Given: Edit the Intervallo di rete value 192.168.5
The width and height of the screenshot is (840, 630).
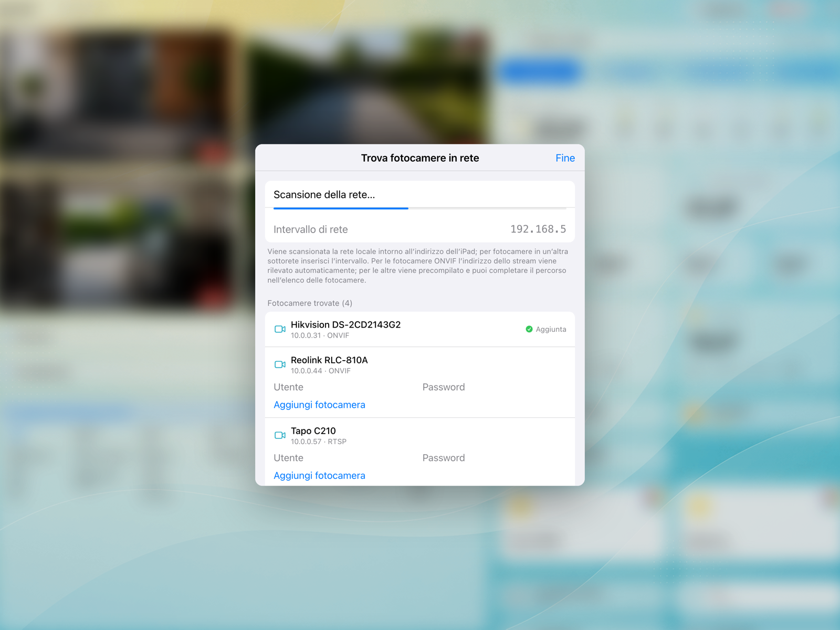Looking at the screenshot, I should tap(538, 229).
